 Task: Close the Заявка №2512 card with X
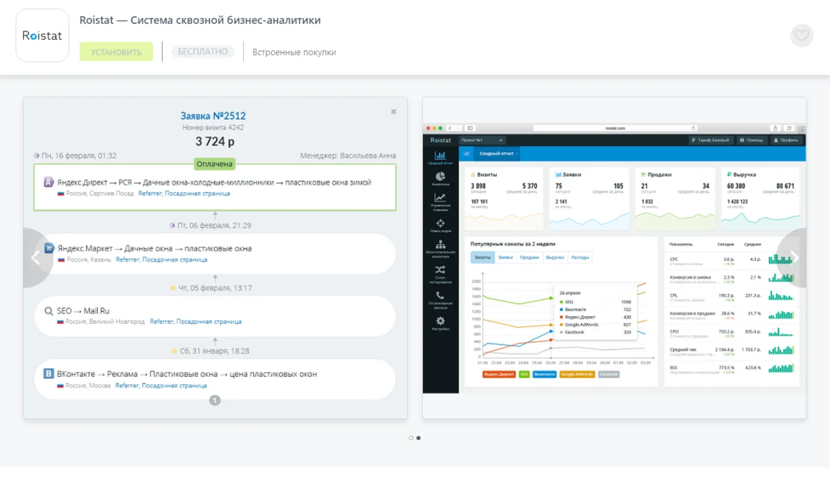click(394, 111)
